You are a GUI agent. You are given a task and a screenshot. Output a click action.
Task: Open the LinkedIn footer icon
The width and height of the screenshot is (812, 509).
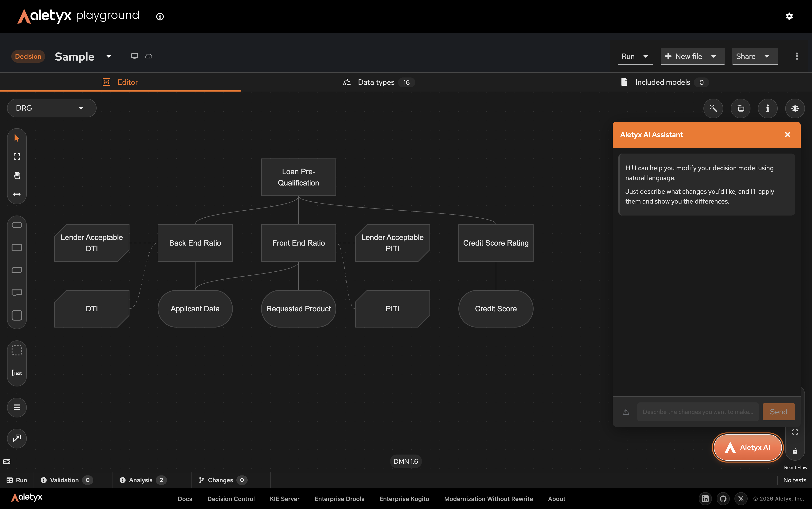click(x=705, y=499)
